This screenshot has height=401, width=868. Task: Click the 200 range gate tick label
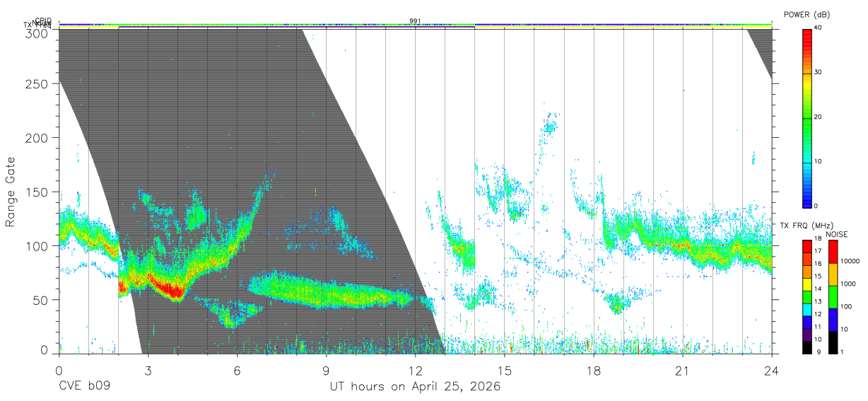[x=38, y=137]
